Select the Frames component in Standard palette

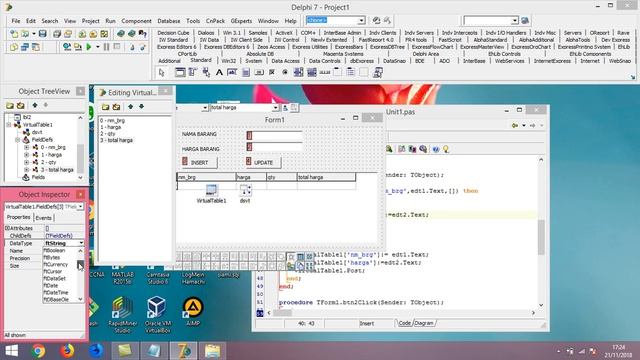[x=180, y=73]
